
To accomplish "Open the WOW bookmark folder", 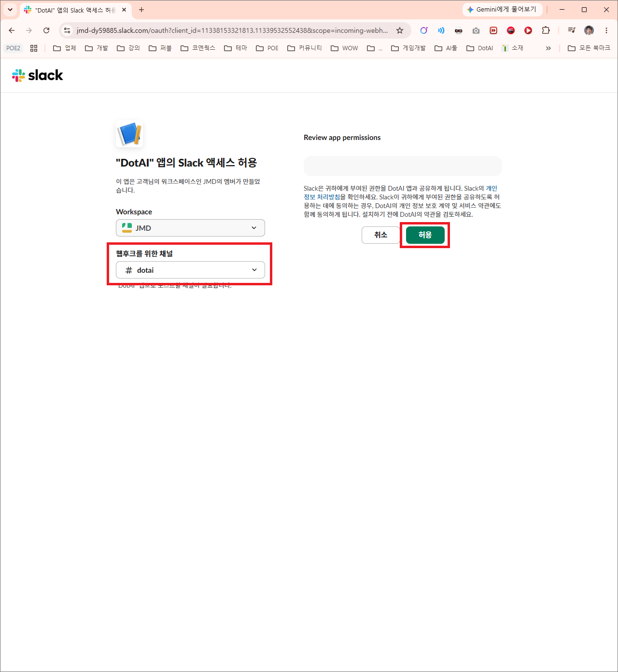I will (345, 48).
